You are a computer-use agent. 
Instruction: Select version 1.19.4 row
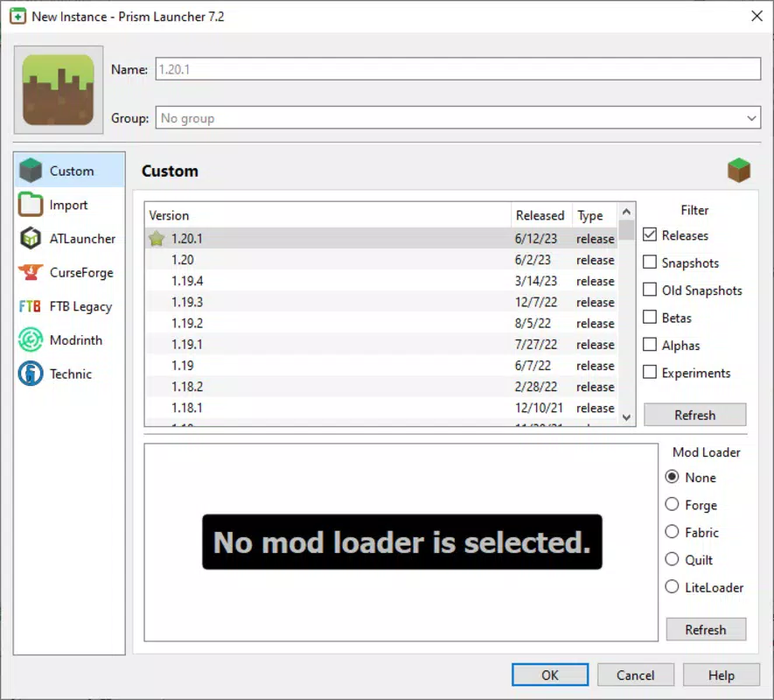pos(380,281)
